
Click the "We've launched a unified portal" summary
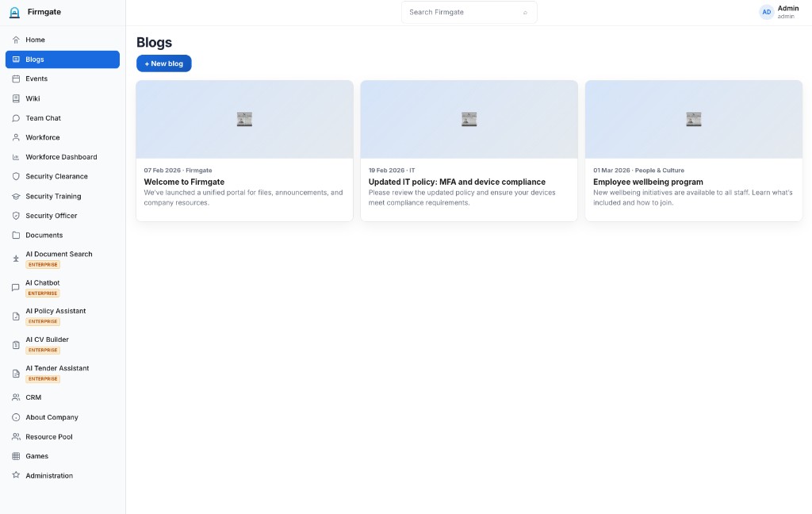243,198
